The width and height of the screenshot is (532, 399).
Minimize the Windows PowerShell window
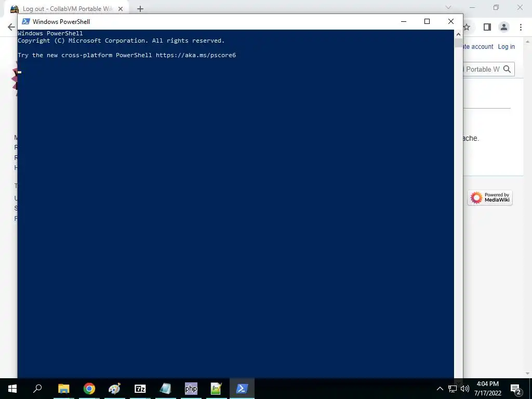403,21
